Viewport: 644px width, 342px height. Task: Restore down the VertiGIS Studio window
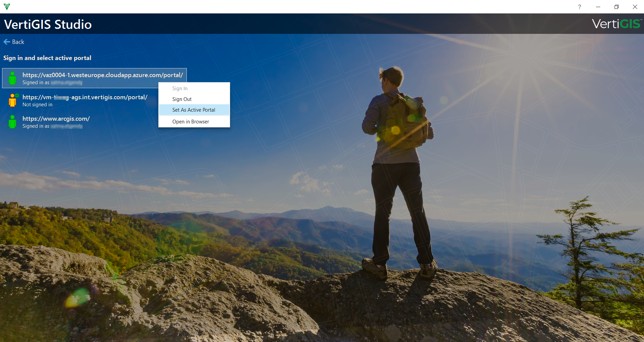616,7
